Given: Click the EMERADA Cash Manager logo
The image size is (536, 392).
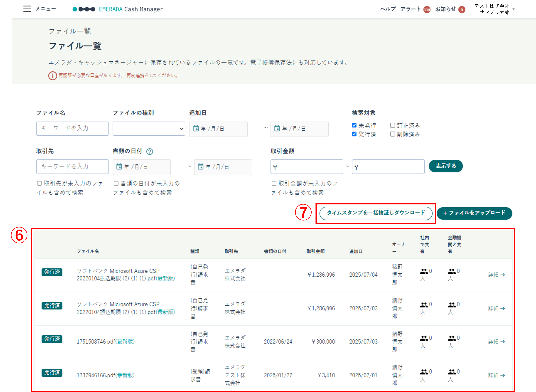Looking at the screenshot, I should pos(118,9).
